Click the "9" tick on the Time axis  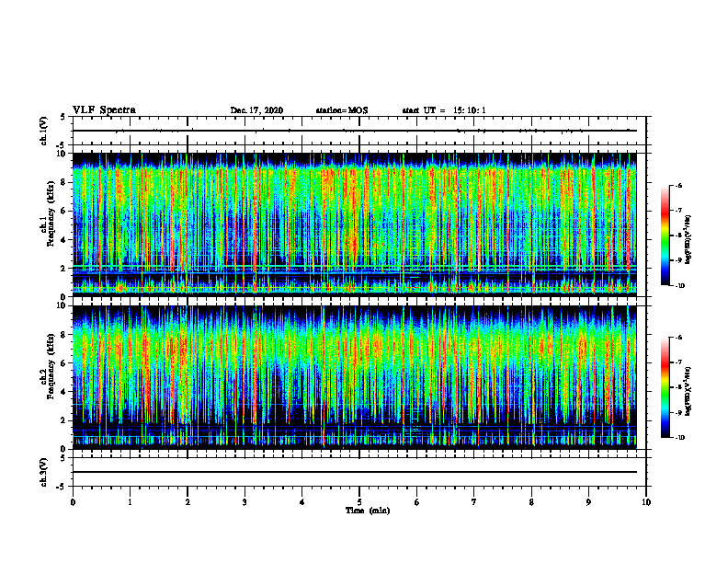(588, 502)
